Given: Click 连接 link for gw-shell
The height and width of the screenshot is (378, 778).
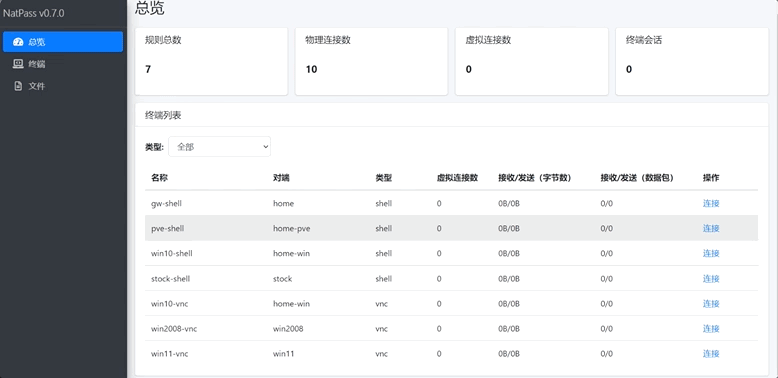Looking at the screenshot, I should [x=711, y=203].
